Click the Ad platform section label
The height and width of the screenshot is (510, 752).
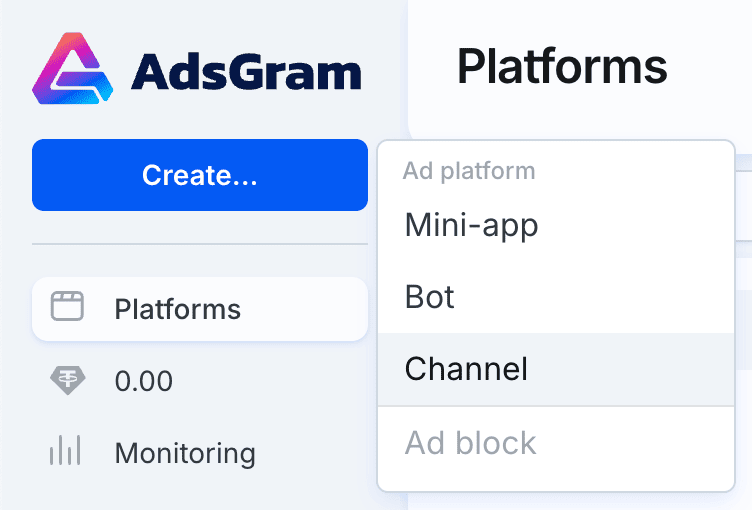click(469, 171)
